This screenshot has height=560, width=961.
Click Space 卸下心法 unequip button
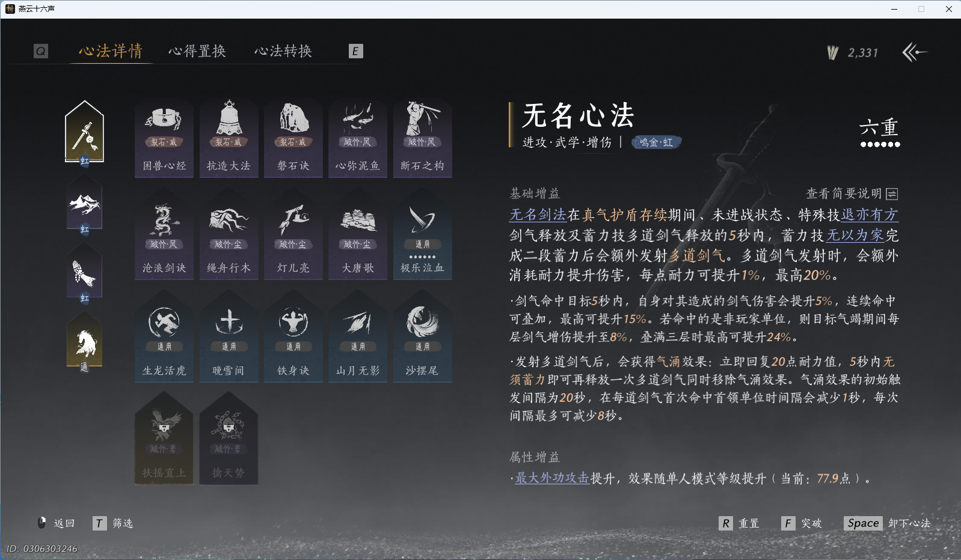coord(887,523)
